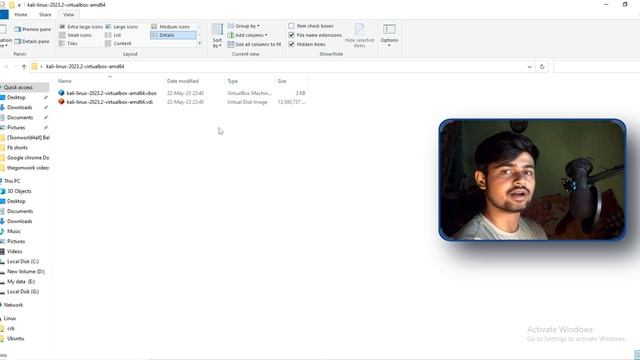Viewport: 640px width, 360px height.
Task: Click the webcam video overlay
Action: point(532,180)
